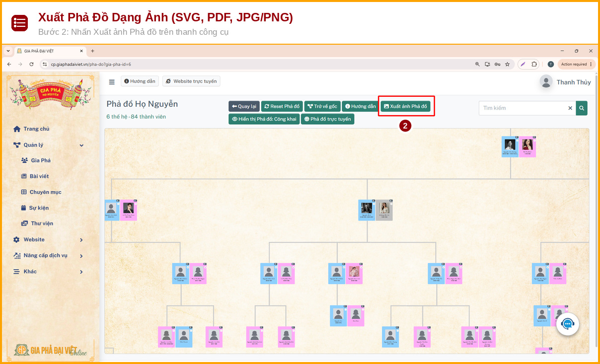Screen dimensions: 600x364
Task: Click the browser profile T avatar
Action: [550, 64]
